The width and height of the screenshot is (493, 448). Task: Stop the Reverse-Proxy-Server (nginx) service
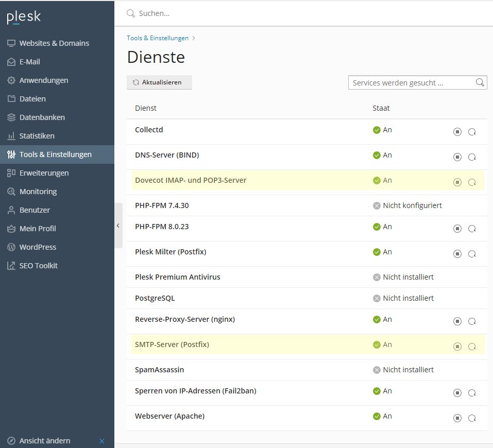457,321
